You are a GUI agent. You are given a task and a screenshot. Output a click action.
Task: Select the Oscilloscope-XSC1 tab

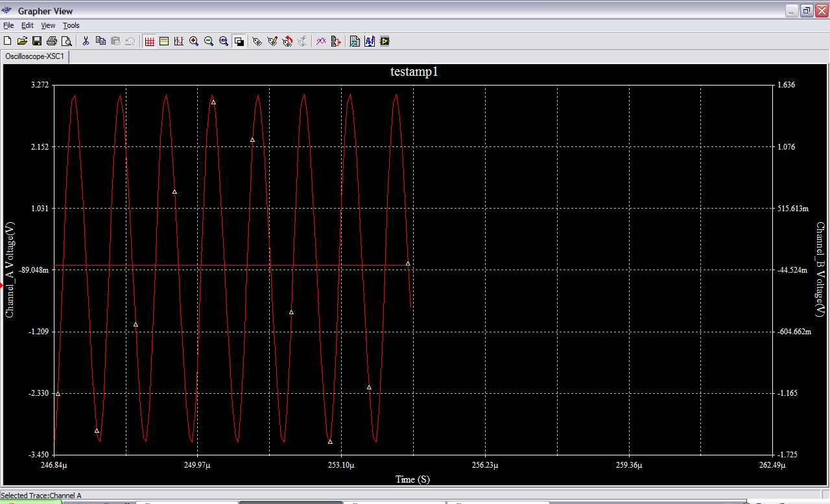35,56
